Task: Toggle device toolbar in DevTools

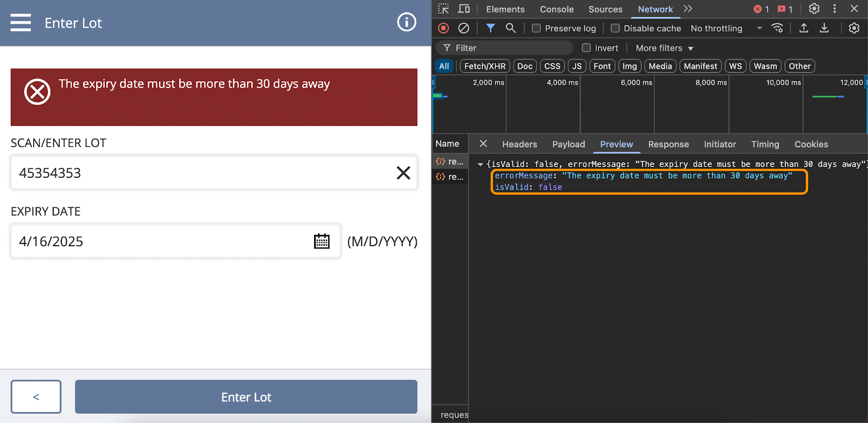Action: tap(464, 9)
